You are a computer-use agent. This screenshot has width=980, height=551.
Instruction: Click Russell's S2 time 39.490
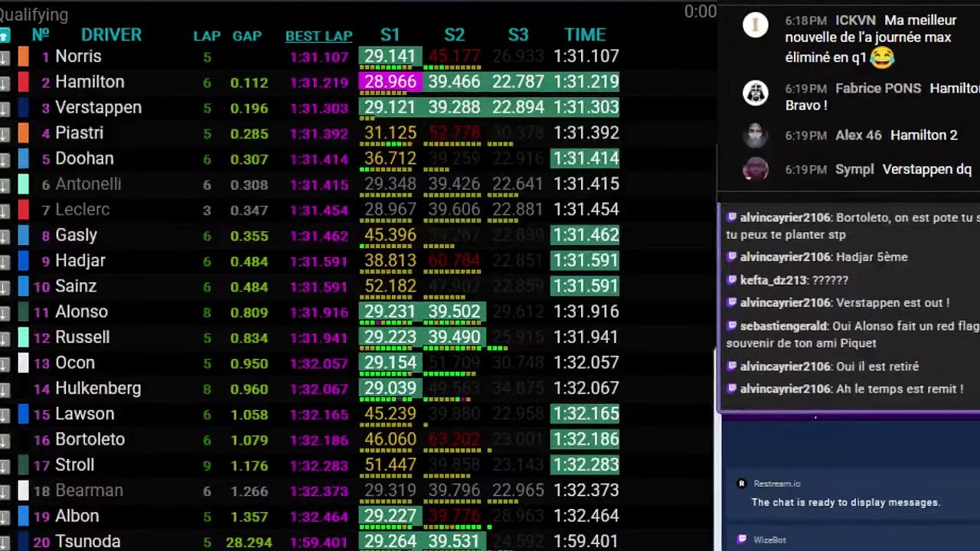[x=454, y=337]
